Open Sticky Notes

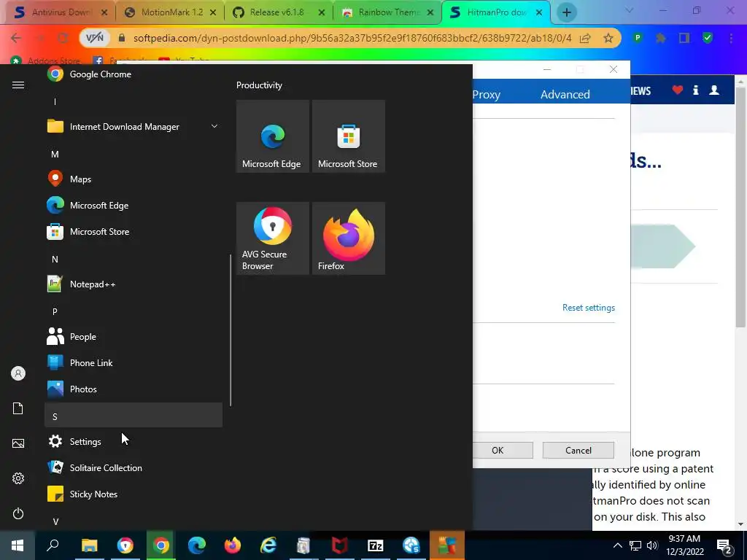point(133,494)
